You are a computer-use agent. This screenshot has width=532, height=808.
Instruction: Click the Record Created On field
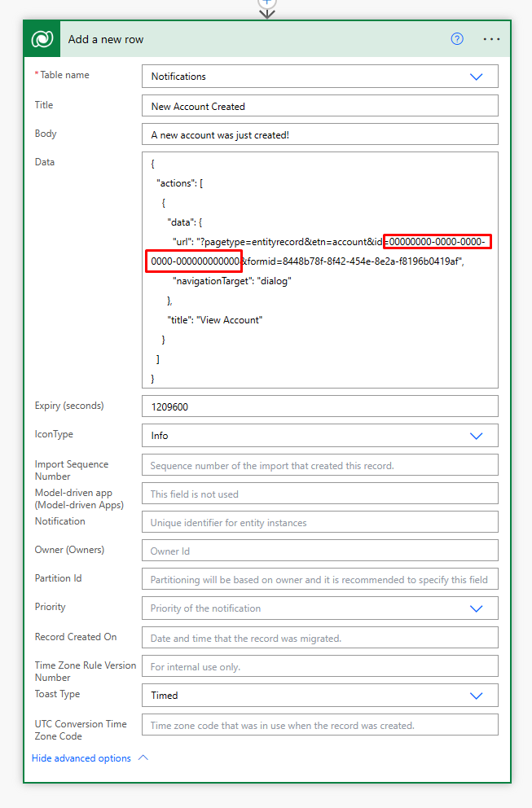coord(320,638)
